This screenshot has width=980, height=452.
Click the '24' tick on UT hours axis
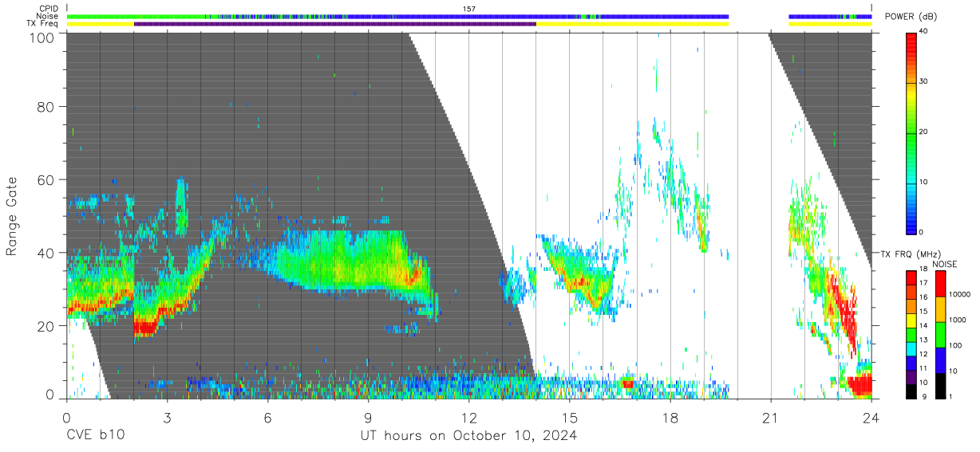pos(871,418)
